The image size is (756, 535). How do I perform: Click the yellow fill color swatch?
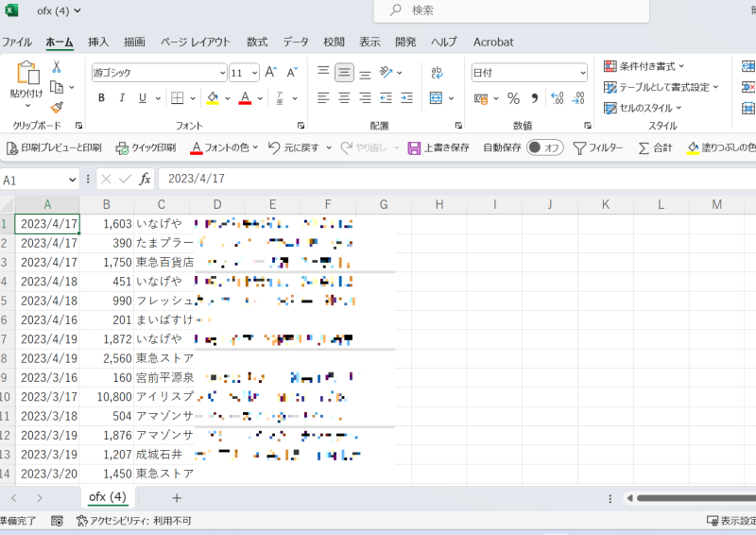[x=213, y=98]
